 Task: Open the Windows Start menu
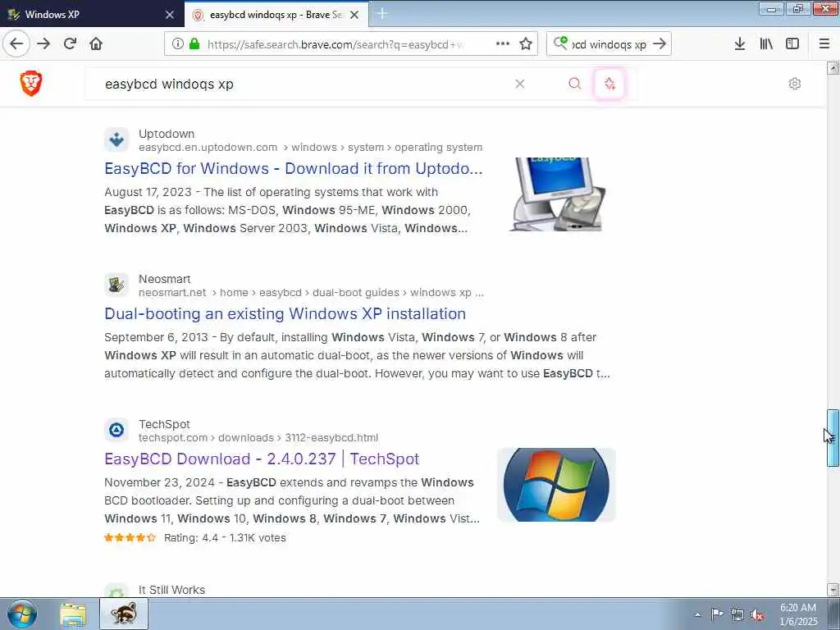point(22,614)
